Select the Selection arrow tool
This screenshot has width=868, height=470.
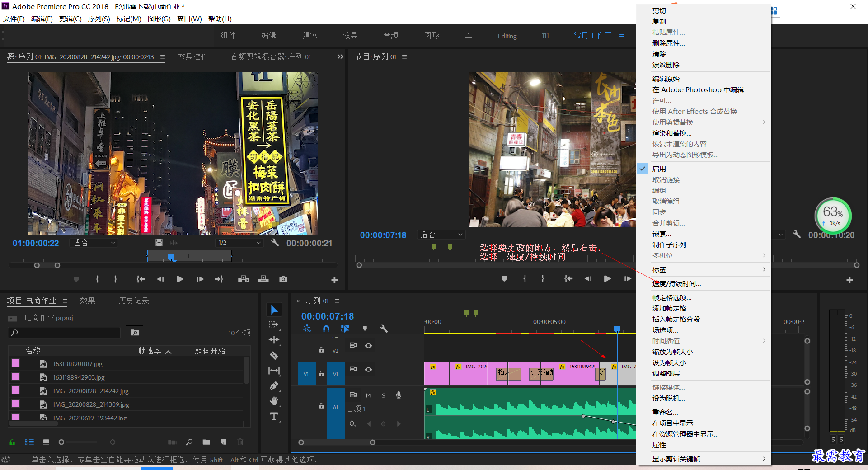pyautogui.click(x=274, y=310)
